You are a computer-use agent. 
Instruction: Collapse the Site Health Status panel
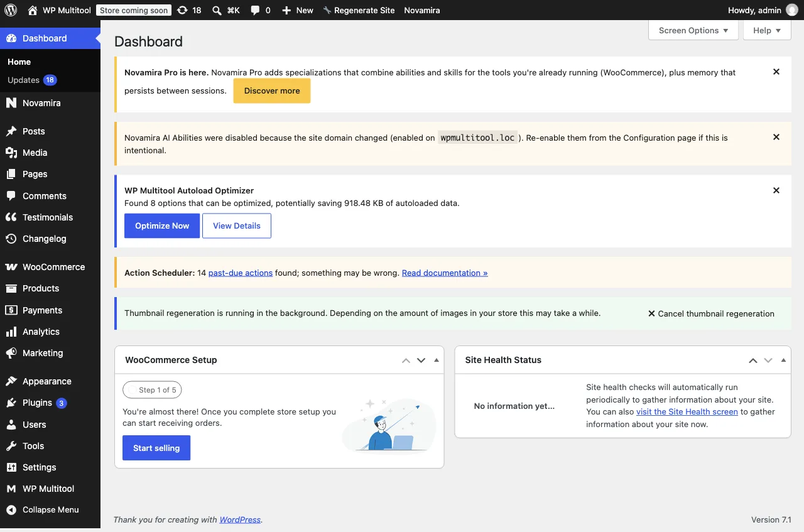coord(783,361)
